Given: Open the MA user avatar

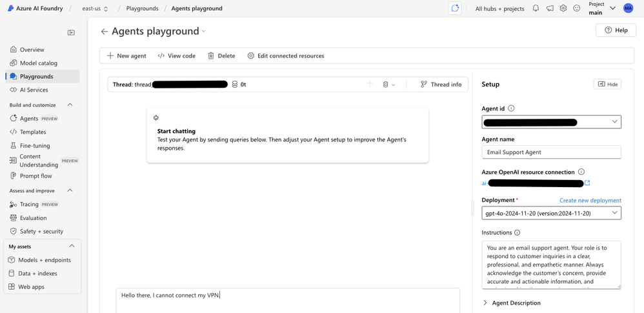Looking at the screenshot, I should coord(628,8).
